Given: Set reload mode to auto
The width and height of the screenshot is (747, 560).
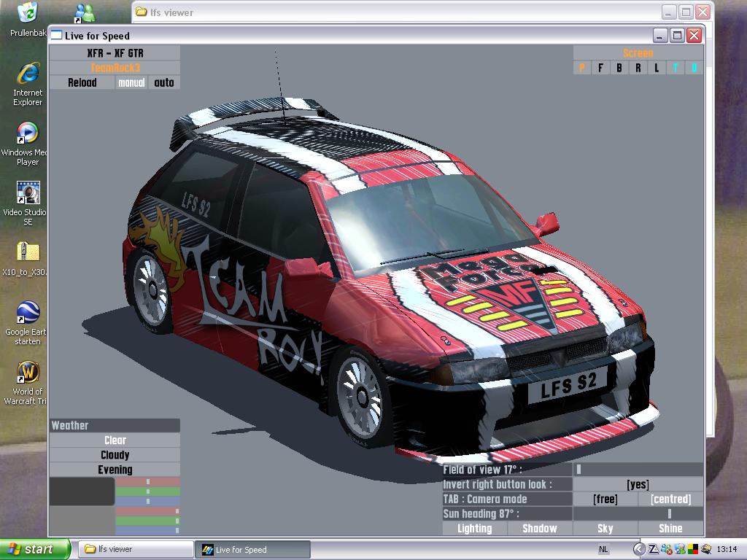Looking at the screenshot, I should click(x=164, y=82).
